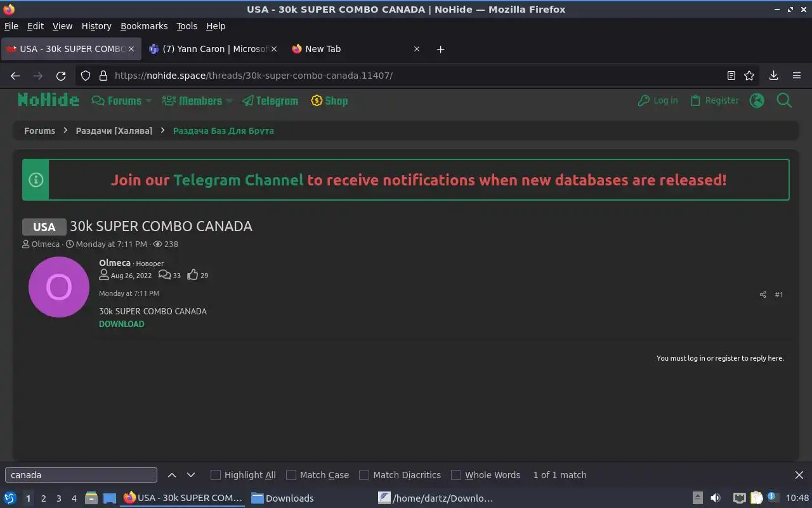
Task: Open the Help menu
Action: [x=216, y=26]
